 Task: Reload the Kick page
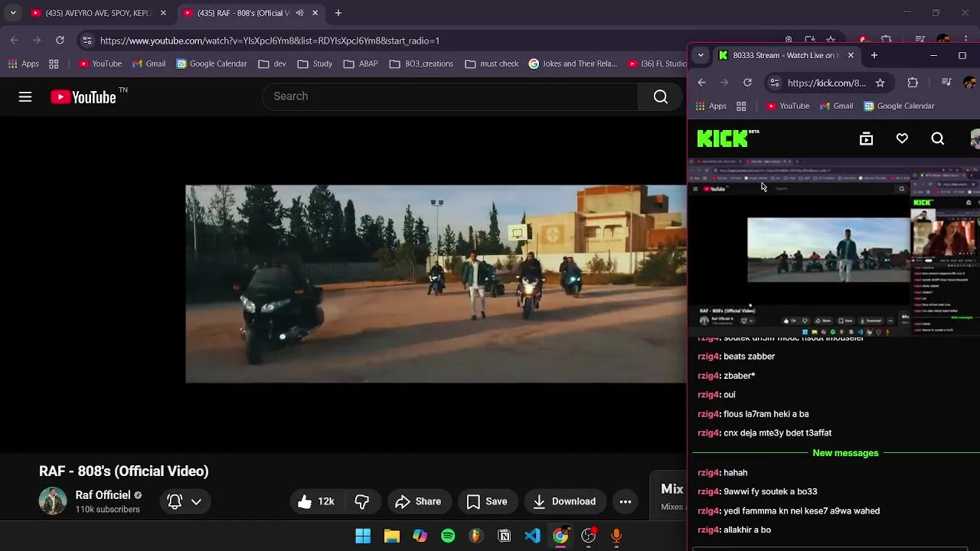click(x=747, y=83)
